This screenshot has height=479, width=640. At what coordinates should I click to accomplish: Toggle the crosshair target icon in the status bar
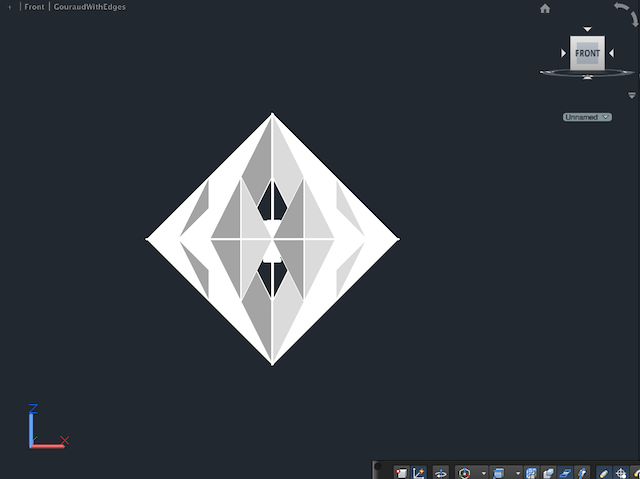(621, 473)
